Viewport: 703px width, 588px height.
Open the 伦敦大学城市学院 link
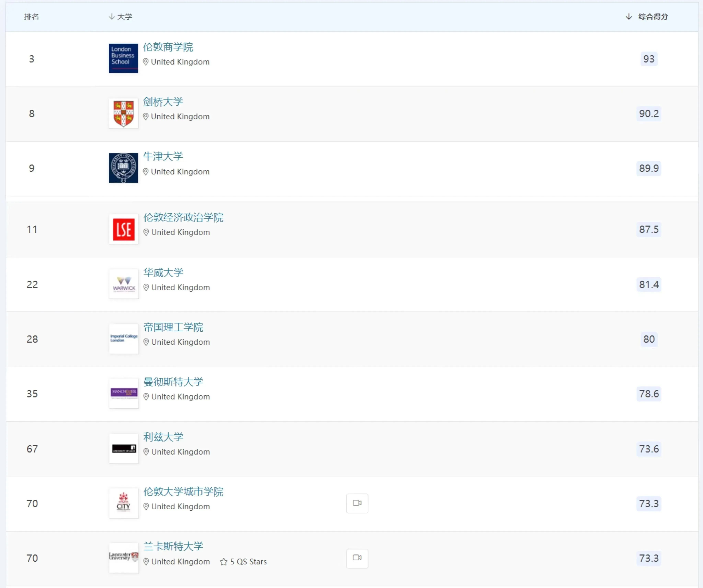click(x=183, y=492)
